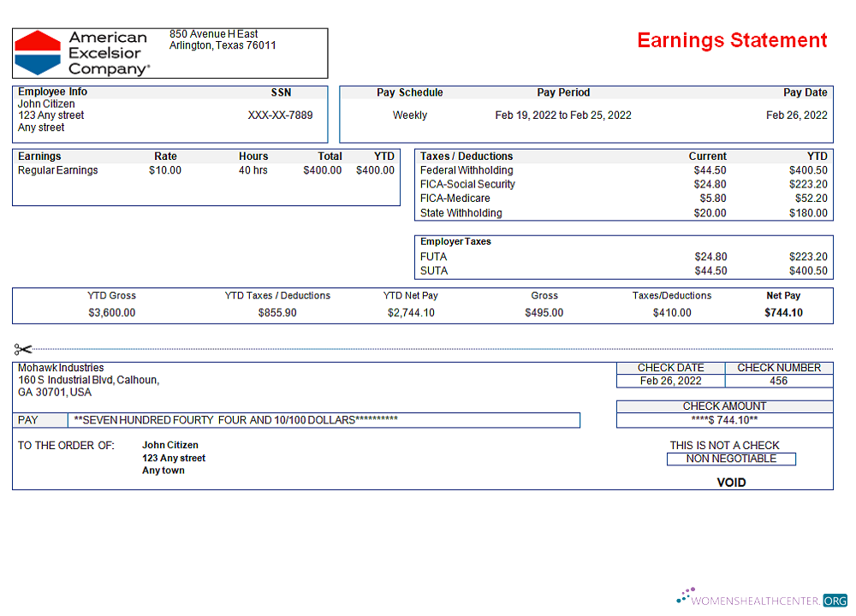856x616 pixels.
Task: Click the check number field 456
Action: click(778, 381)
